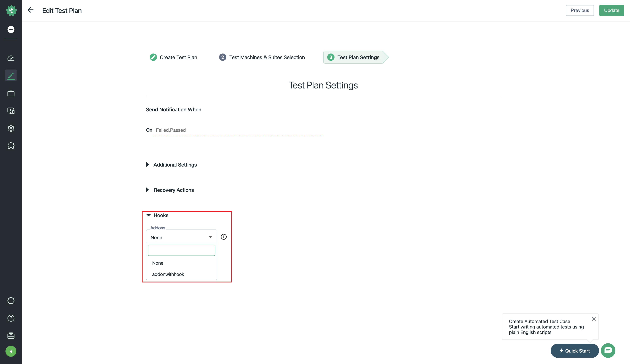Click the Addons info icon

point(223,237)
